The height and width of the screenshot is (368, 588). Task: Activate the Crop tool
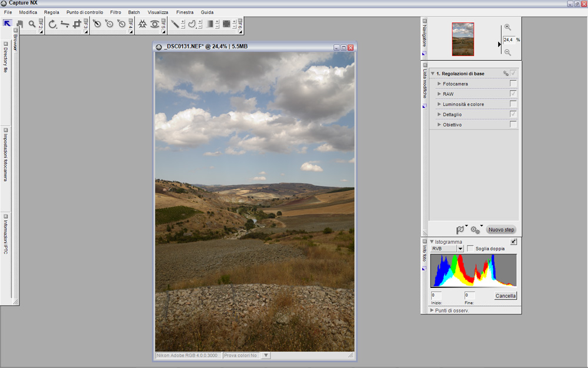(77, 24)
